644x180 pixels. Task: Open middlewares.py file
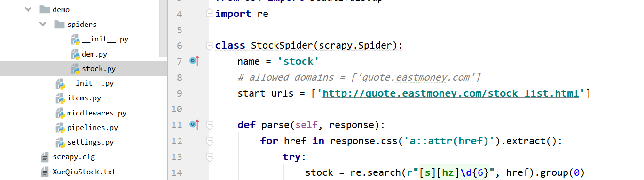pyautogui.click(x=96, y=113)
